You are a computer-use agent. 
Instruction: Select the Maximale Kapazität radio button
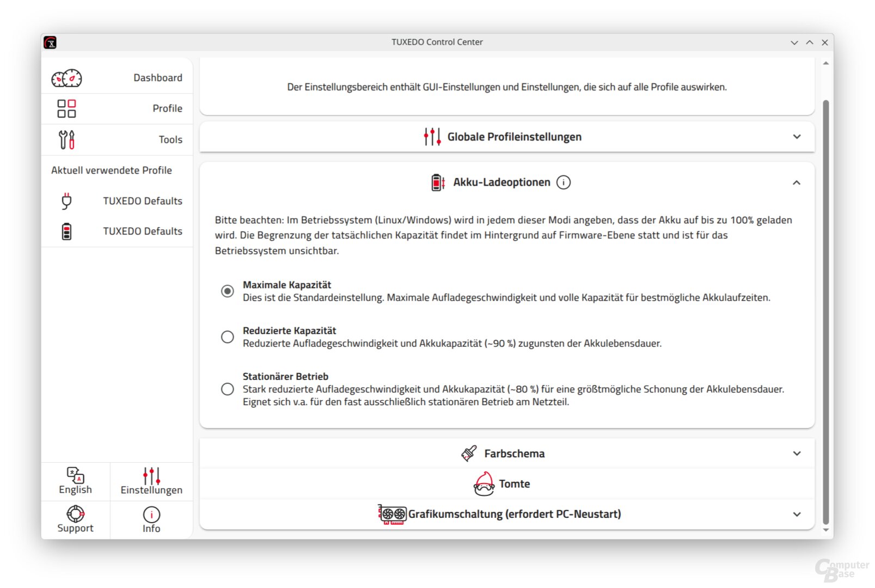click(228, 291)
